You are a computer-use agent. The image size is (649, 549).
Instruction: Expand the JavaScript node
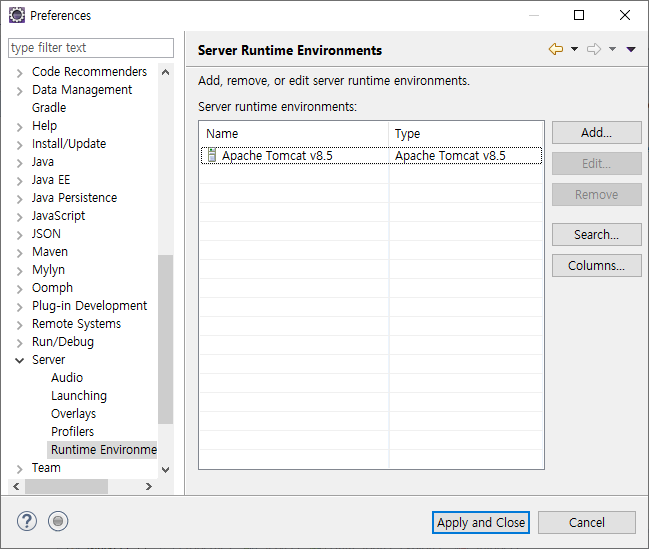pyautogui.click(x=19, y=217)
